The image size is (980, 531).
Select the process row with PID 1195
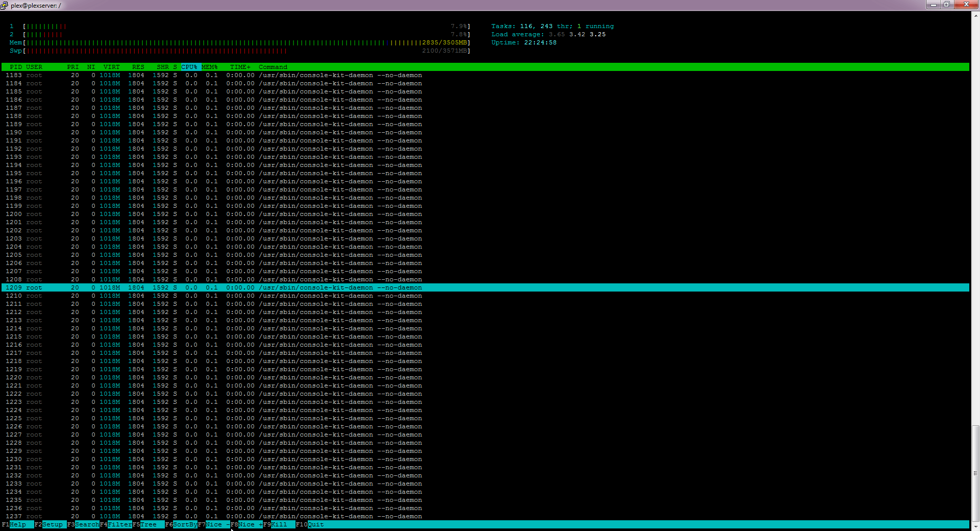(x=485, y=174)
